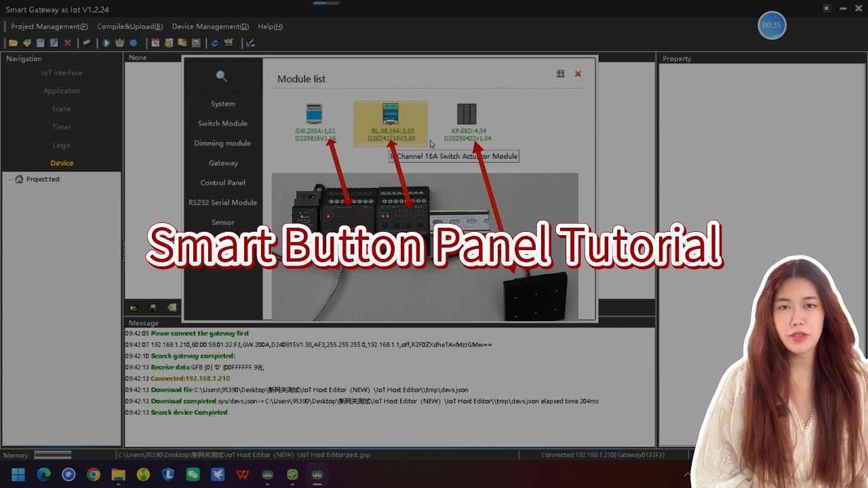
Task: Click the 00:35 round timer badge
Action: 772,25
